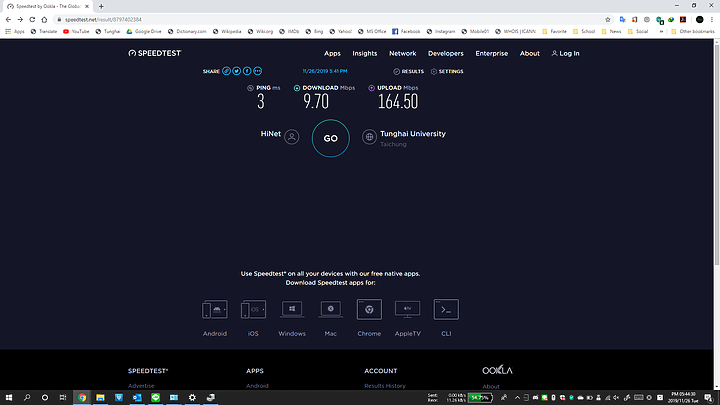
Task: Open the taskbar clock and date
Action: (x=683, y=398)
